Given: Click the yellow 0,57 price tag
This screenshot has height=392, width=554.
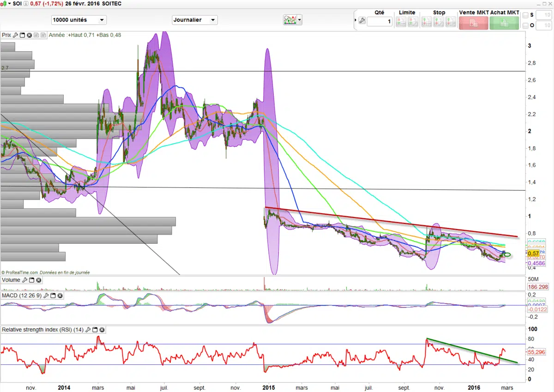Looking at the screenshot, I should click(x=533, y=253).
